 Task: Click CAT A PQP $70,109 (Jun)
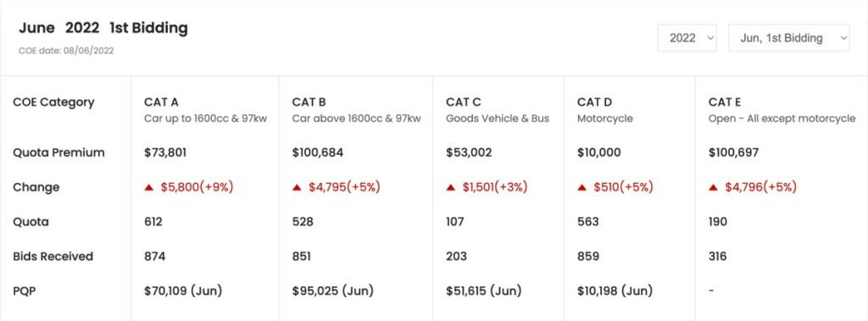(x=183, y=291)
